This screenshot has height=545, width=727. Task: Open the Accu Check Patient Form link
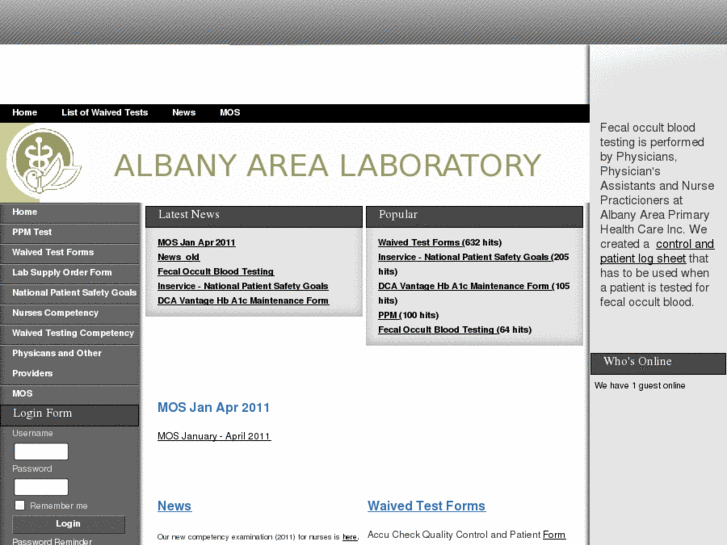point(554,535)
